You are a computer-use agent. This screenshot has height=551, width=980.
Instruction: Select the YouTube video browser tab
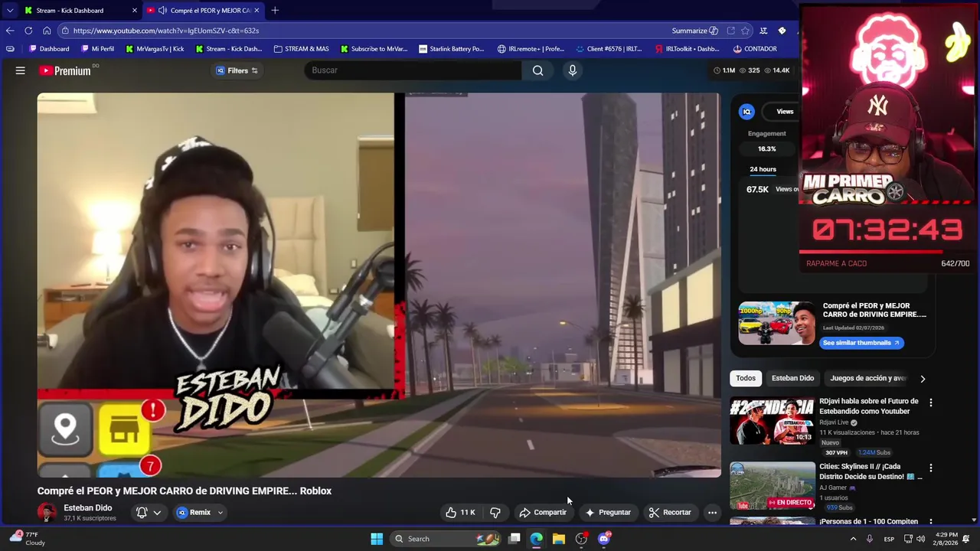tap(204, 10)
